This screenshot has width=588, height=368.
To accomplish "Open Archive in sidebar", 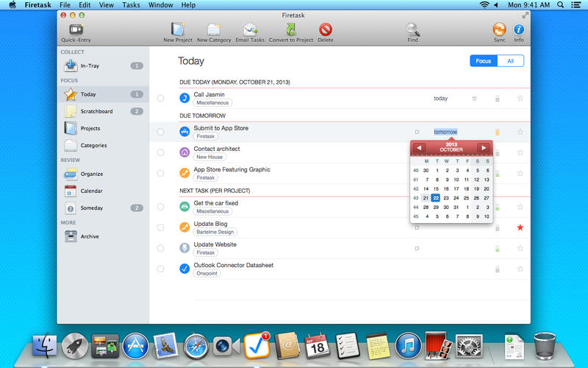I will click(103, 236).
